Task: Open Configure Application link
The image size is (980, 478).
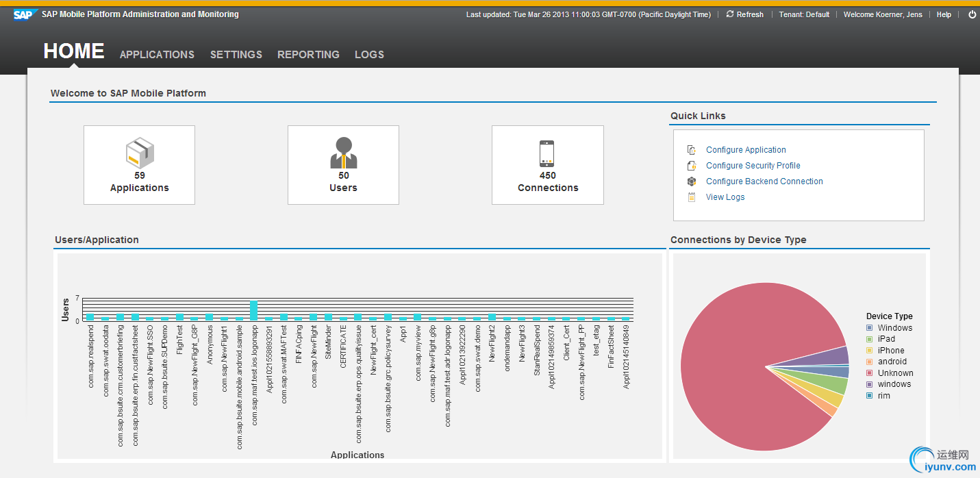Action: (x=746, y=150)
